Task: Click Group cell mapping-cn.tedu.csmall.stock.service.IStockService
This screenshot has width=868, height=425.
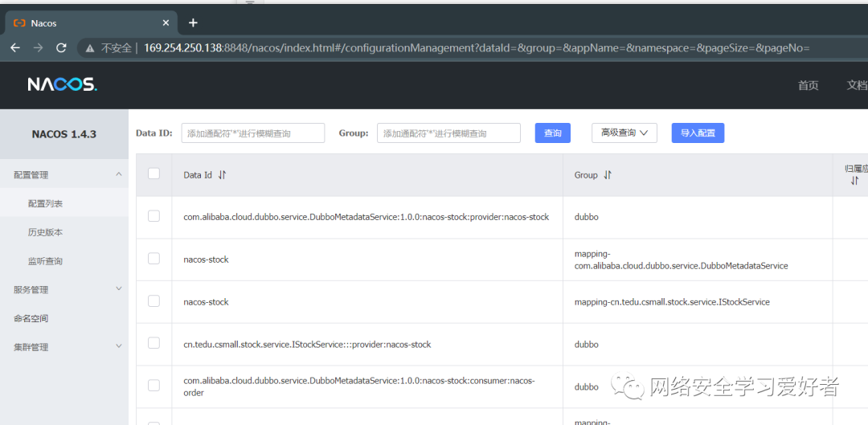Action: pos(672,302)
